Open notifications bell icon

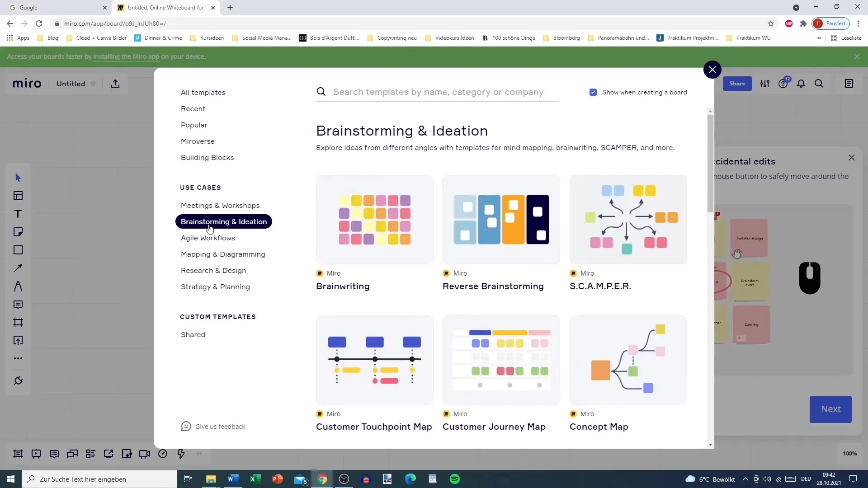(801, 84)
